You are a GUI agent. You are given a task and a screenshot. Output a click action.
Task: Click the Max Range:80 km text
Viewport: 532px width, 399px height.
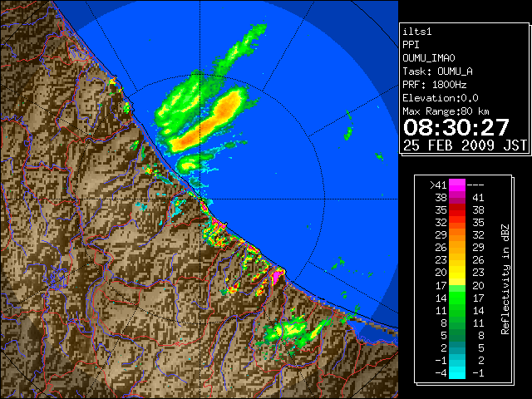click(x=446, y=111)
